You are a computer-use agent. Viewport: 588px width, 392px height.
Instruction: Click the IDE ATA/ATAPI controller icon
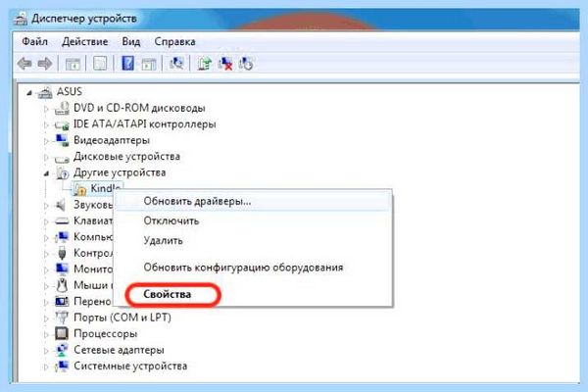[x=62, y=124]
